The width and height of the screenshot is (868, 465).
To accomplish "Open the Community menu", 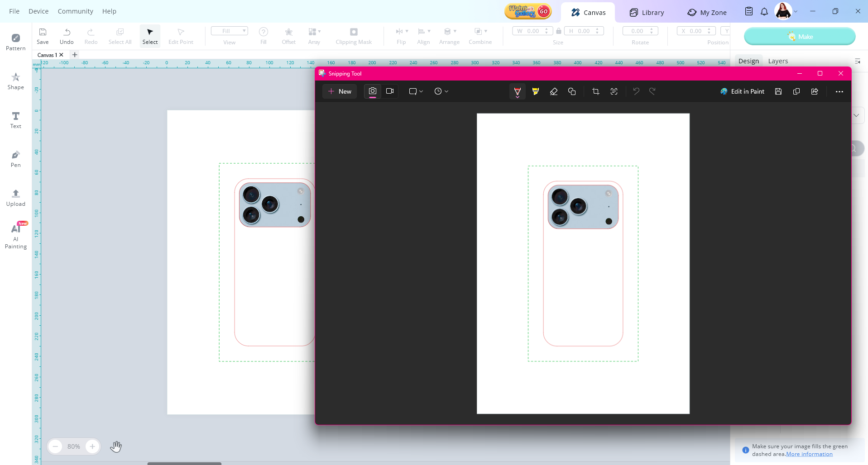I will click(75, 11).
